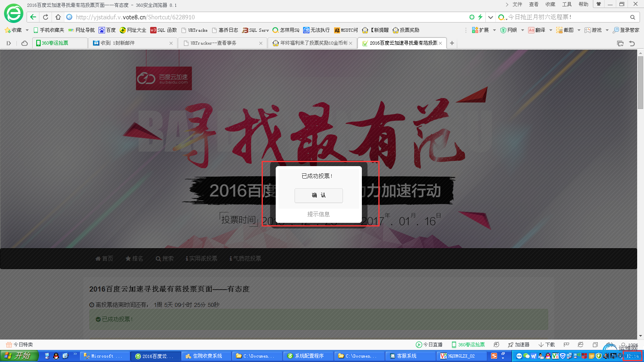Open the 百度 bookmark
The width and height of the screenshot is (644, 362).
click(107, 30)
